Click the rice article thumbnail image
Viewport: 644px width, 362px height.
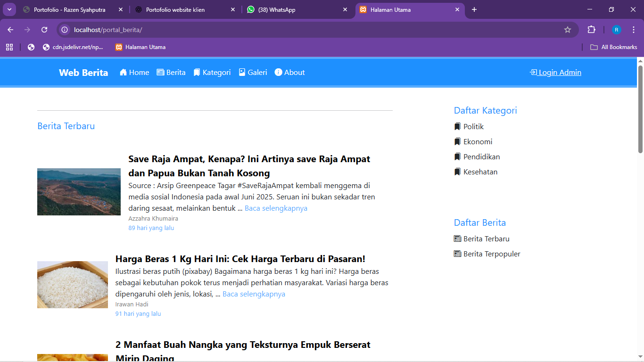coord(72,285)
